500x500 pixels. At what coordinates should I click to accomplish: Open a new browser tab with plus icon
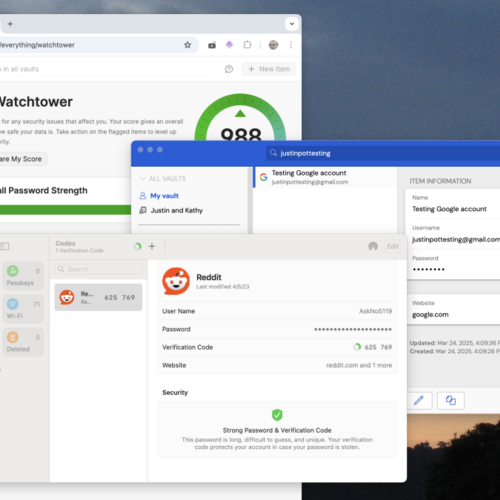tap(10, 24)
